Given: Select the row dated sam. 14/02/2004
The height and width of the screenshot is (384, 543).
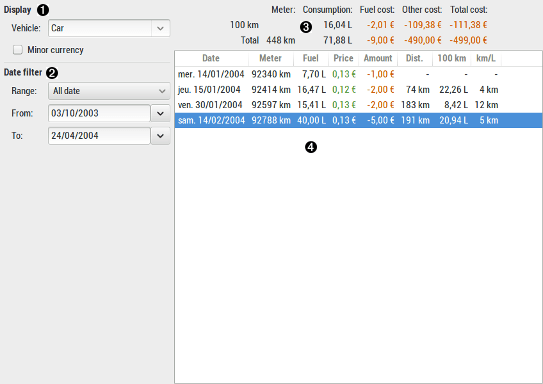Looking at the screenshot, I should [x=358, y=120].
